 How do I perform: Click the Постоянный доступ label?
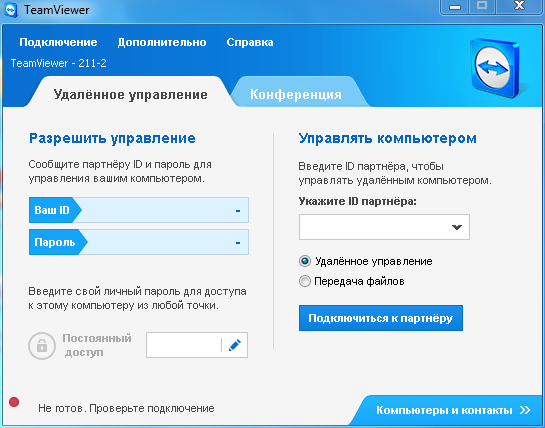tap(97, 345)
